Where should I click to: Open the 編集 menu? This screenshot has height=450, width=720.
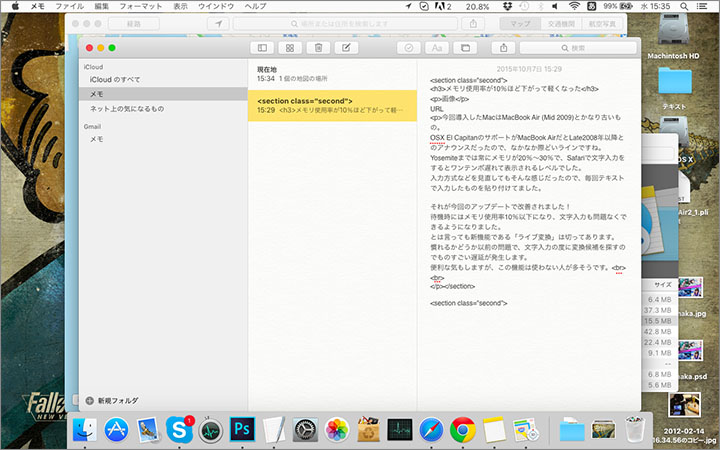point(101,6)
